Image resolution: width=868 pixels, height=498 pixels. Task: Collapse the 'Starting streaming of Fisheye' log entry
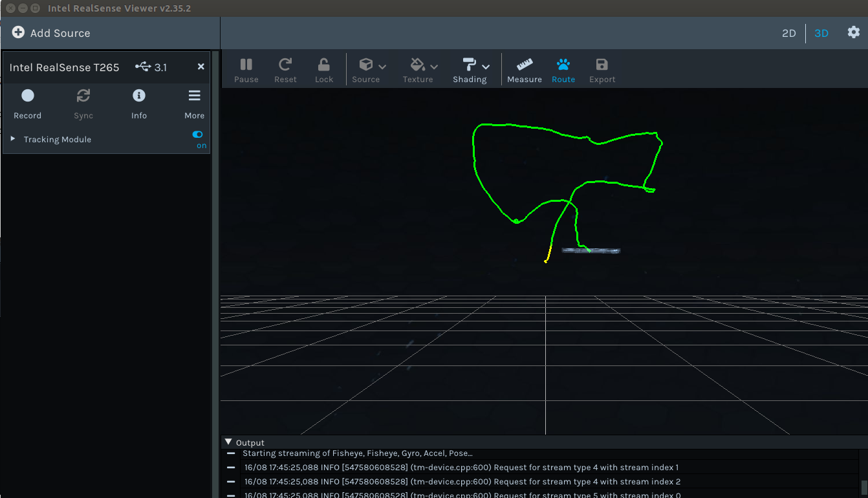(231, 453)
